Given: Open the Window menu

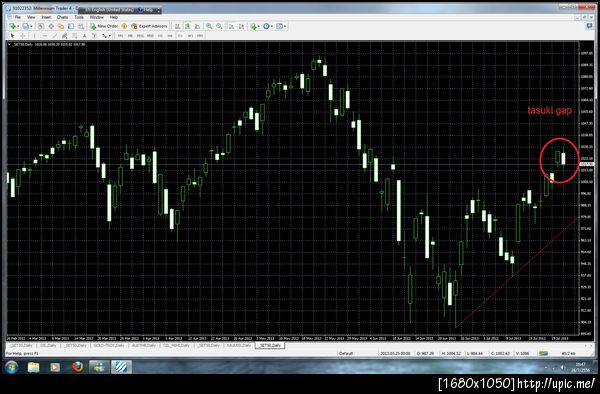Looking at the screenshot, I should [96, 17].
